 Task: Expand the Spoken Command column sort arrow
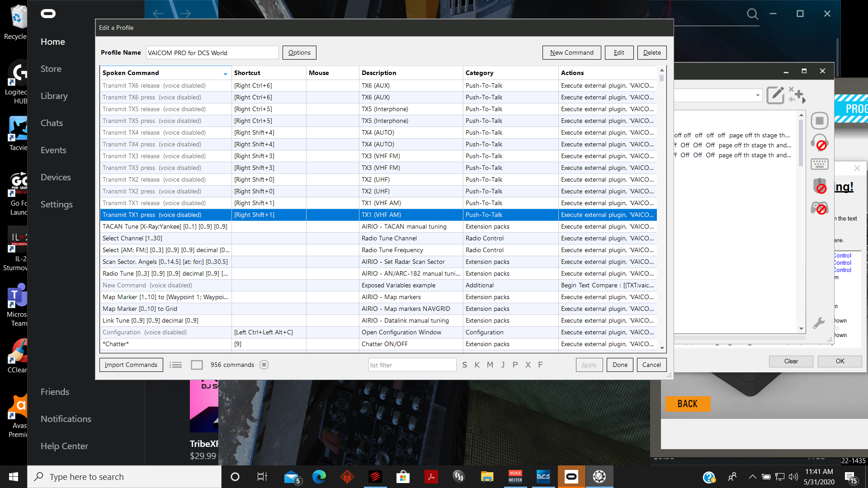(x=226, y=74)
